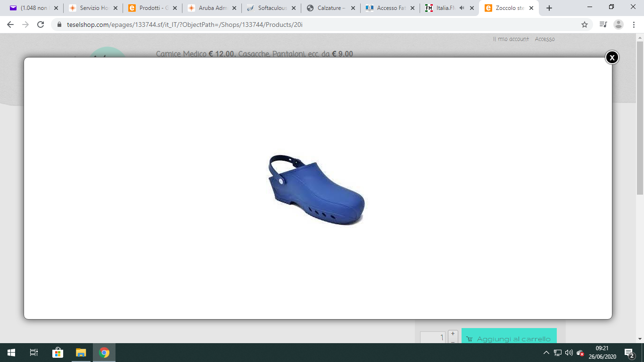Click the blue clog product image

(316, 190)
